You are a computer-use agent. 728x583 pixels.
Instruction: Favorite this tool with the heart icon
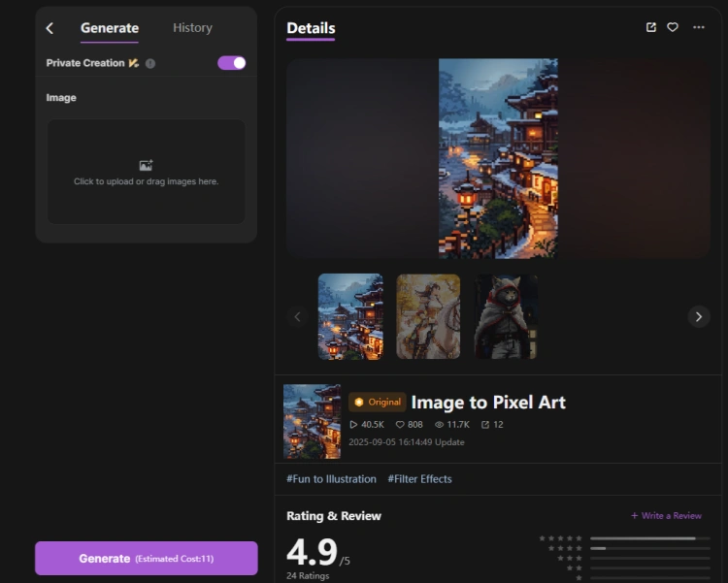(673, 27)
